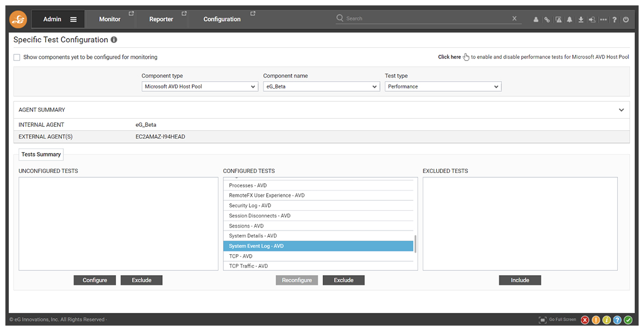644x331 pixels.
Task: Click the external-link icon beside Monitor
Action: (131, 13)
